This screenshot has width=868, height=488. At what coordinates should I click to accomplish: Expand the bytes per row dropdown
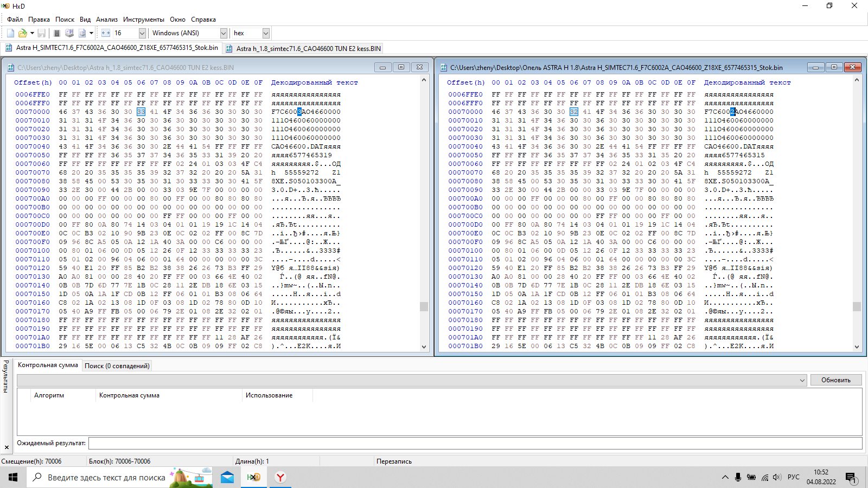pos(142,33)
